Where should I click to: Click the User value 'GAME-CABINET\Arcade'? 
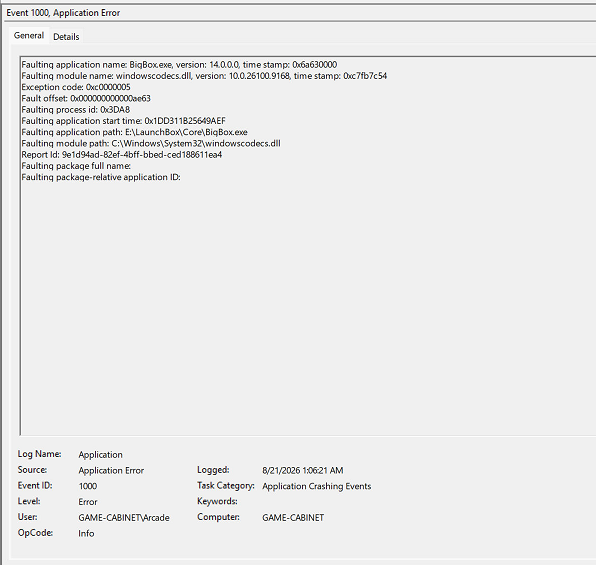coord(124,518)
